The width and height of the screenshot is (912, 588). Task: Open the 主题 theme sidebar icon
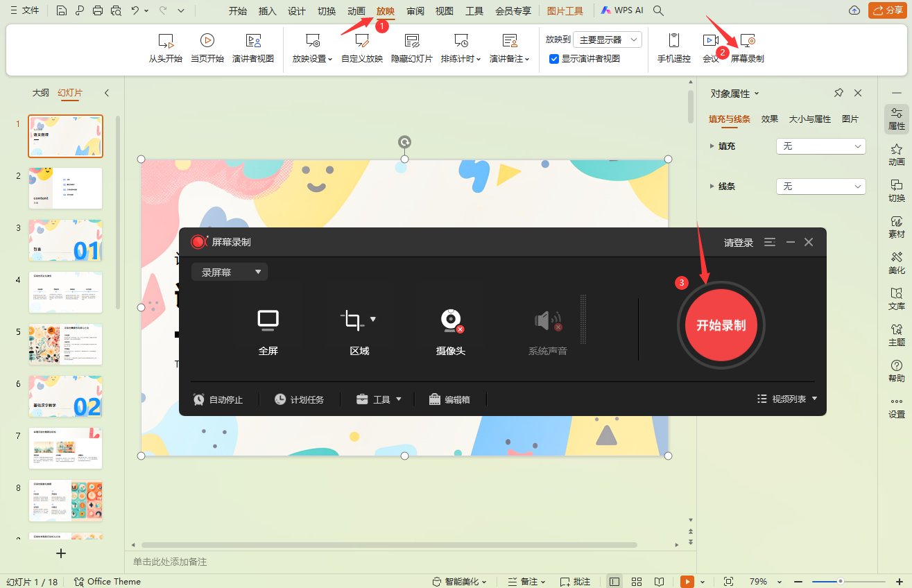point(897,335)
